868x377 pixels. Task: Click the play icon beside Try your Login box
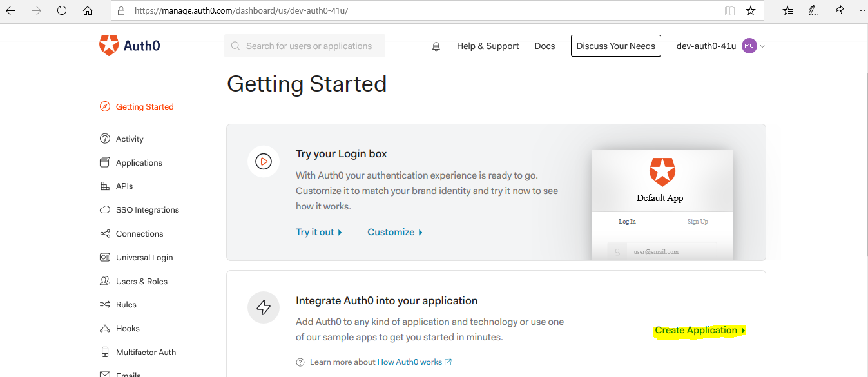(x=263, y=161)
